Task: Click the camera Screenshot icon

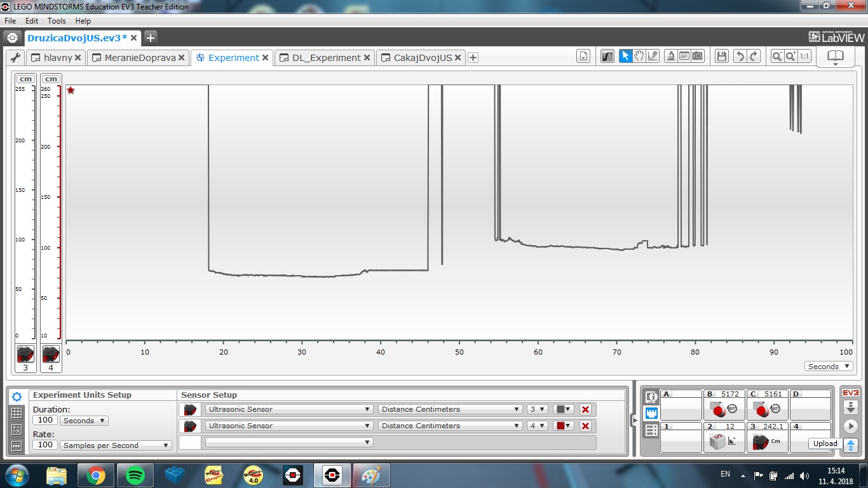Action: coord(698,57)
